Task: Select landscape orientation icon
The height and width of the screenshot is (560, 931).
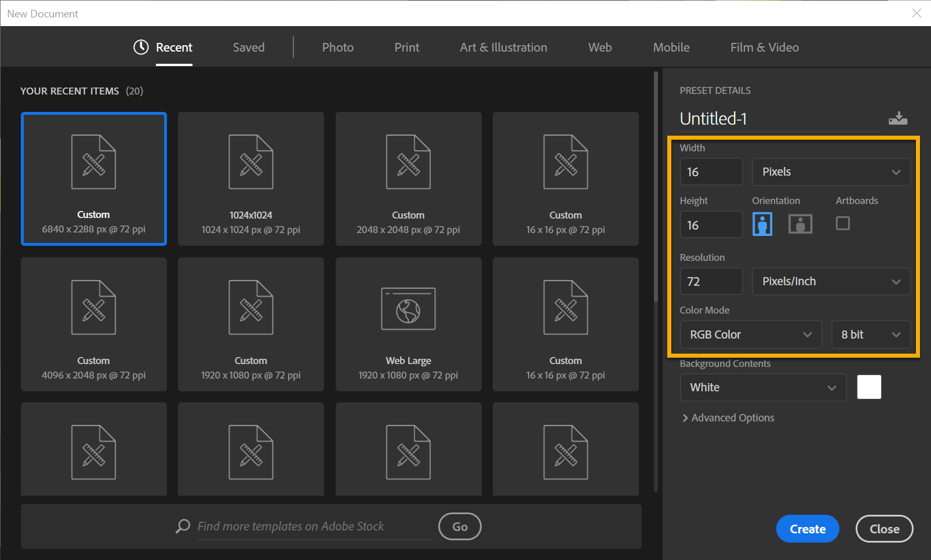Action: [800, 224]
